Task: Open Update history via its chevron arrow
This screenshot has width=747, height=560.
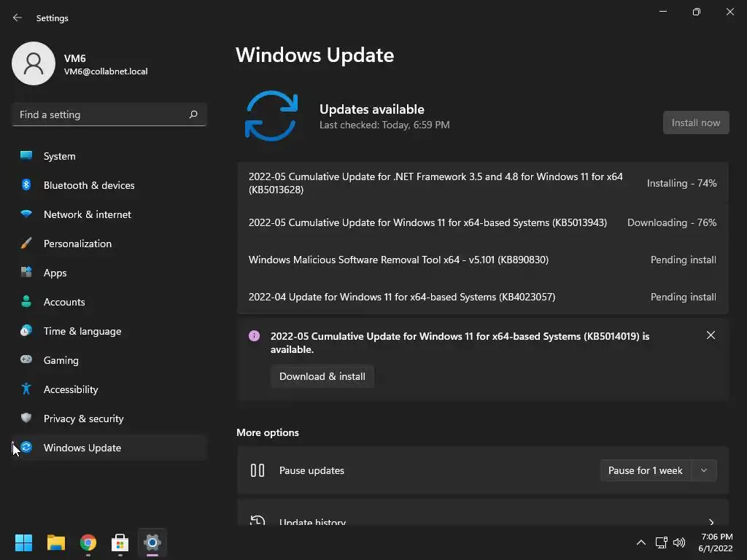Action: pyautogui.click(x=711, y=522)
